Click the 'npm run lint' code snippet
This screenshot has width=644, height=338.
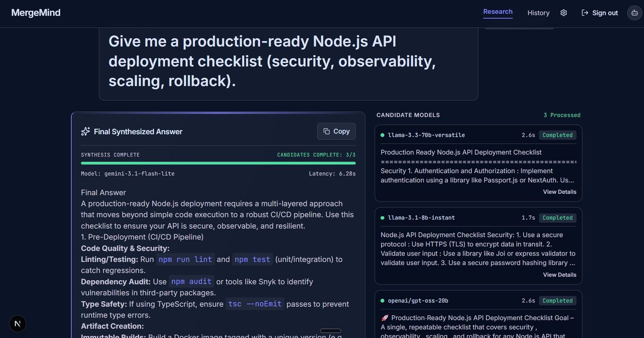coord(185,259)
